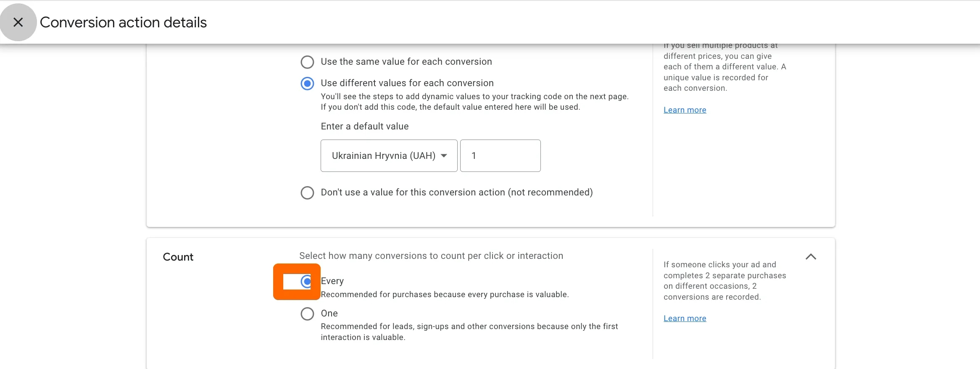Click the Conversion action details title

(123, 22)
